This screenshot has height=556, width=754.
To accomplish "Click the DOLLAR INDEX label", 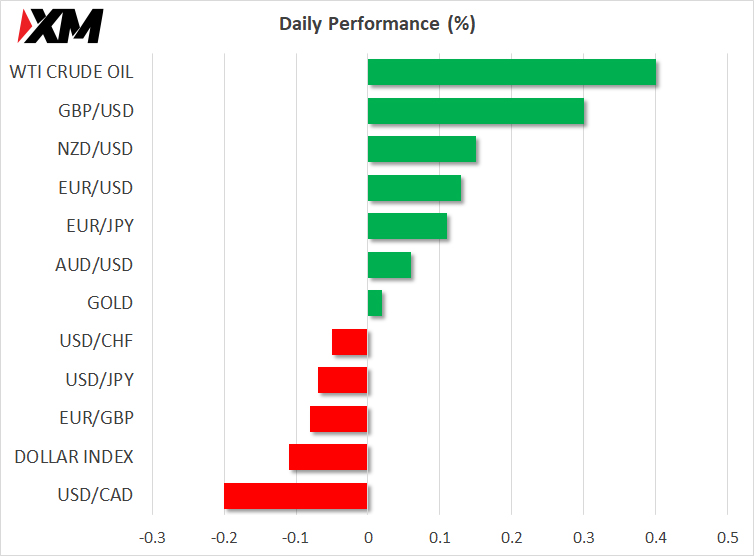I will 74,457.
